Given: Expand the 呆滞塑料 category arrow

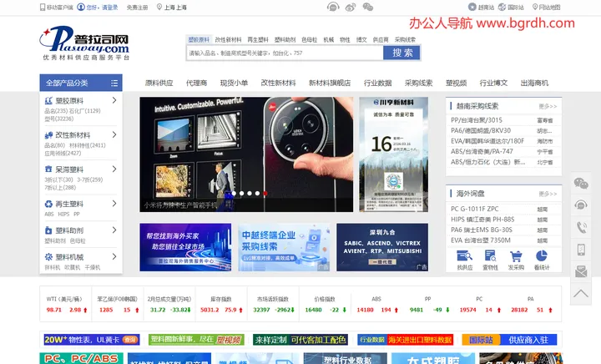Looking at the screenshot, I should (x=114, y=169).
